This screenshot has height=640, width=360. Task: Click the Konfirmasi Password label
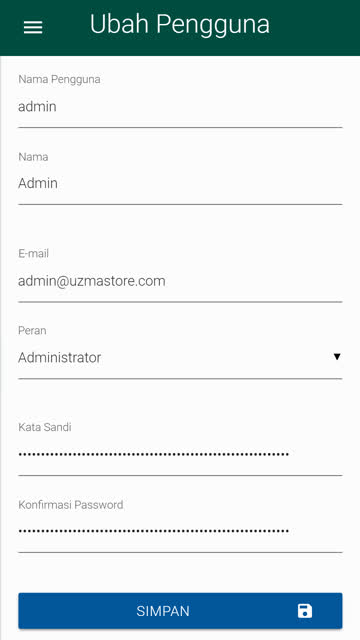(71, 505)
